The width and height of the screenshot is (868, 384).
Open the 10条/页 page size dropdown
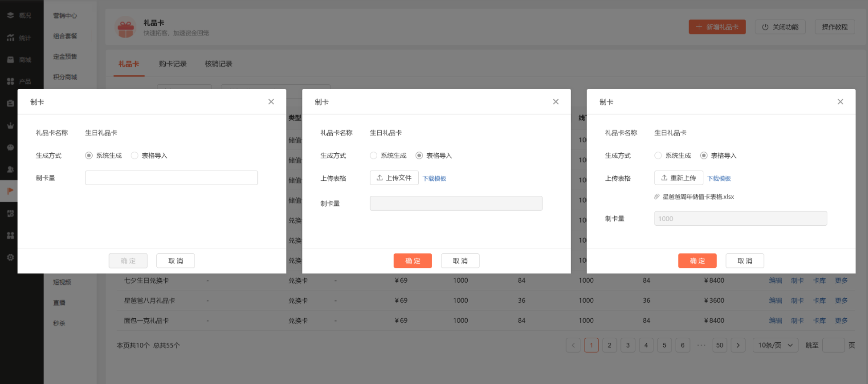click(x=775, y=345)
